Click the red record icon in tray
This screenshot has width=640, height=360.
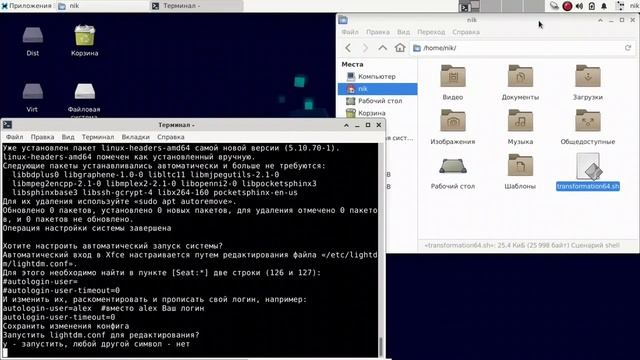tap(567, 6)
